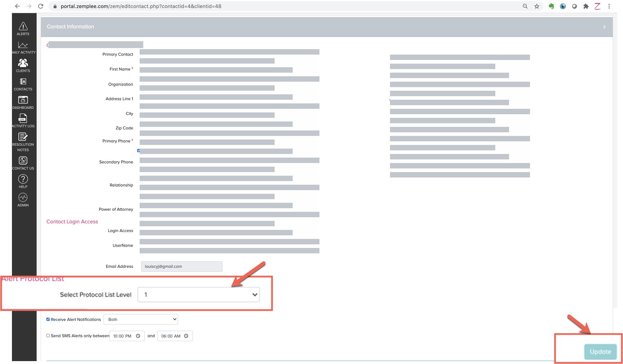The width and height of the screenshot is (623, 364).
Task: Click the Email Address input field
Action: [x=182, y=266]
